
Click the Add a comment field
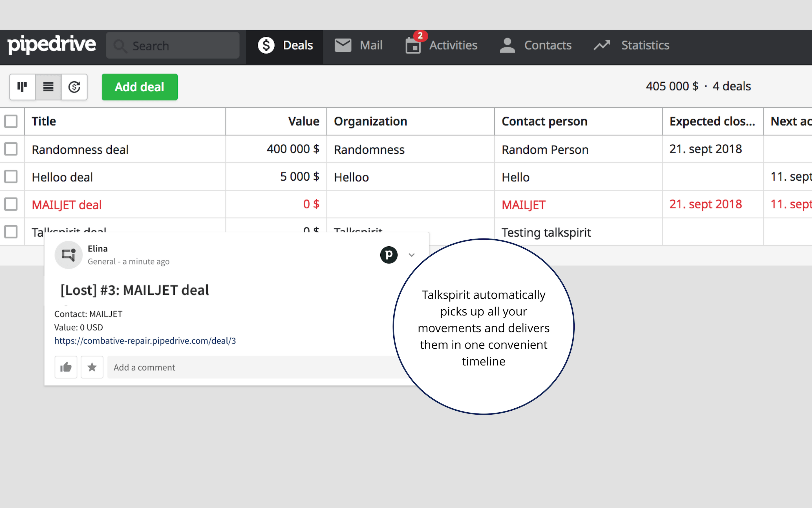pos(255,367)
